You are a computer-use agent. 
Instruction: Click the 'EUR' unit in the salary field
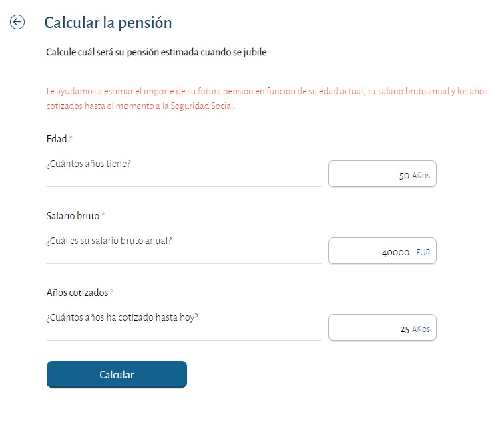pyautogui.click(x=423, y=253)
